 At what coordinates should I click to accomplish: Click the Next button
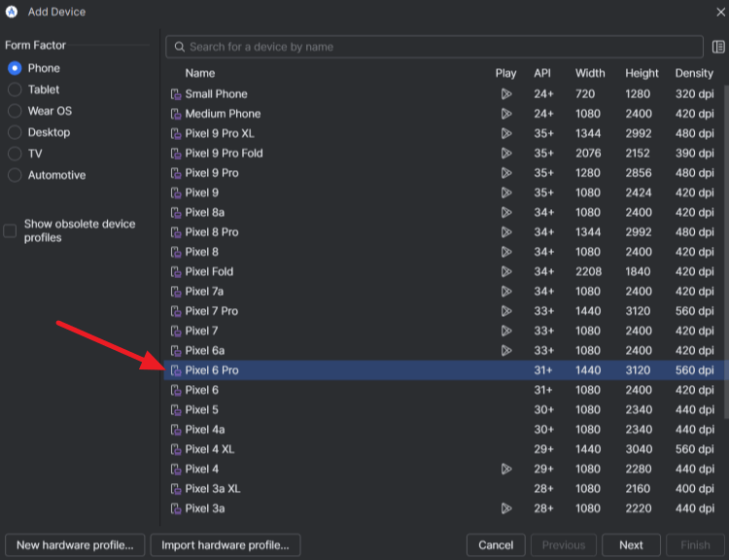[x=631, y=545]
